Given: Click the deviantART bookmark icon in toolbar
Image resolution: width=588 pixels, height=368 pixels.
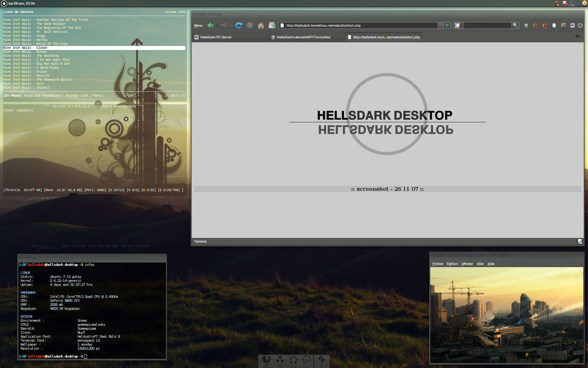Looking at the screenshot, I should (526, 25).
